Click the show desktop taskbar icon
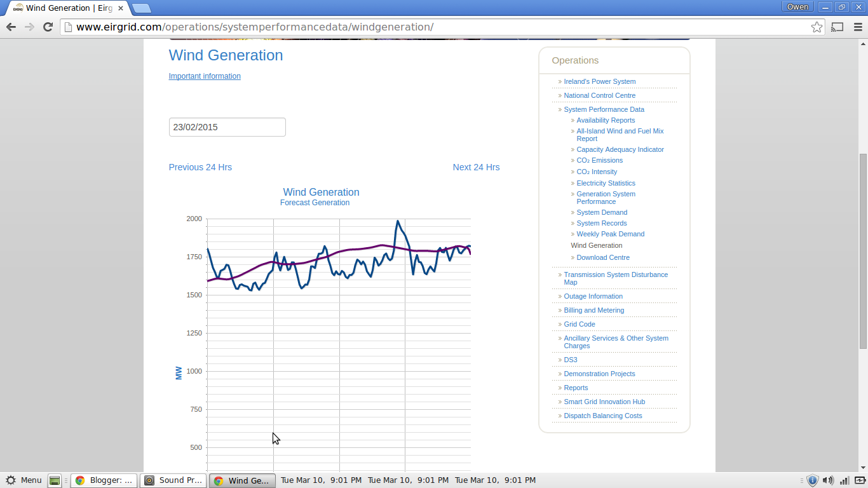The image size is (868, 488). [x=55, y=480]
